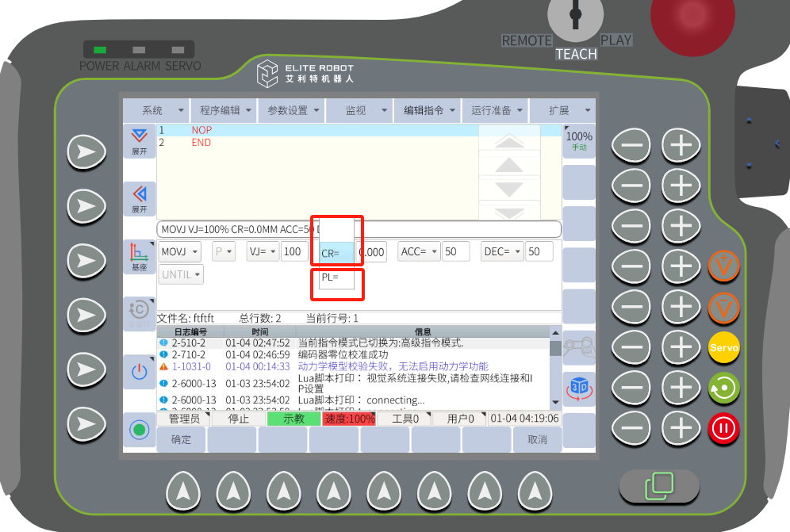Open the 程序编辑 menu
Screen dimensions: 790x532
coord(226,110)
